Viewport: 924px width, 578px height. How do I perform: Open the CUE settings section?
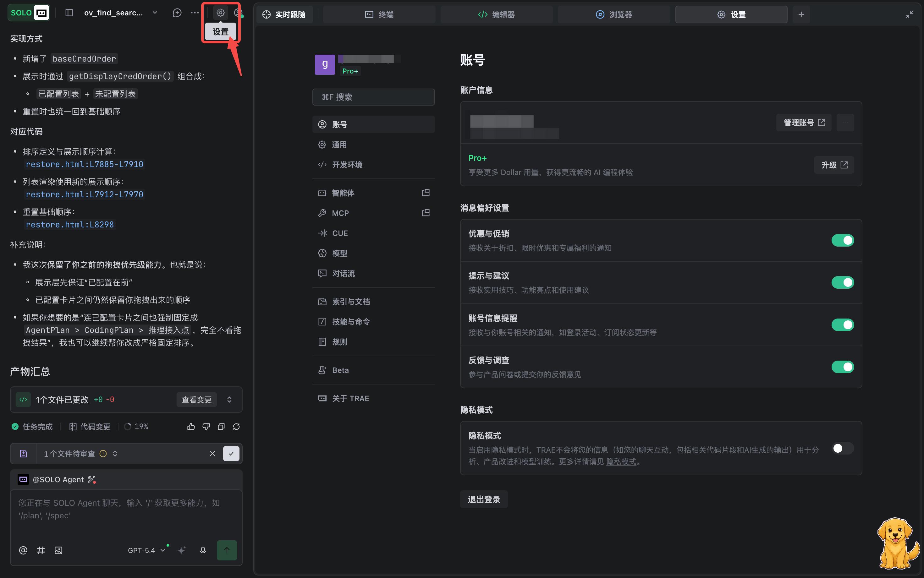(373, 233)
